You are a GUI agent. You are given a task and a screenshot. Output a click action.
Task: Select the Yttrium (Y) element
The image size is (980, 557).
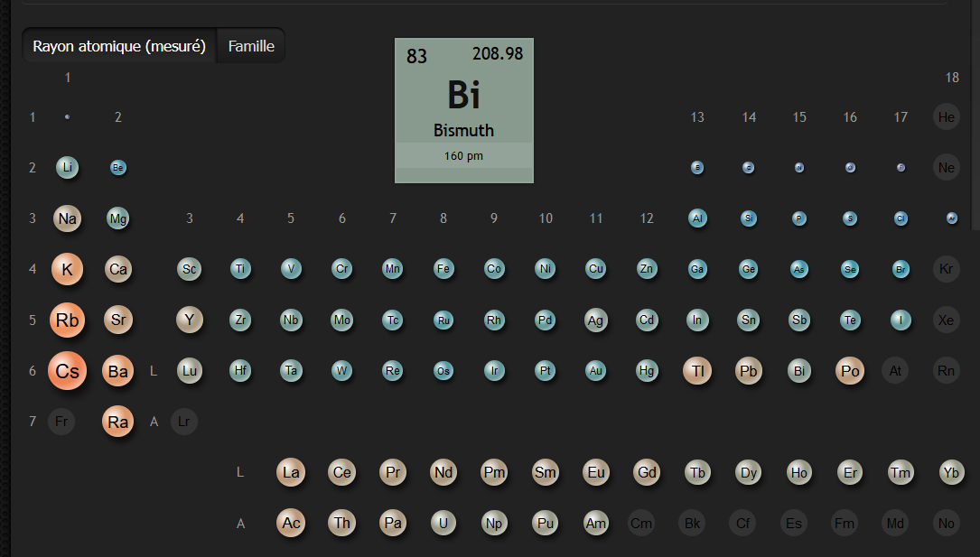(x=190, y=320)
